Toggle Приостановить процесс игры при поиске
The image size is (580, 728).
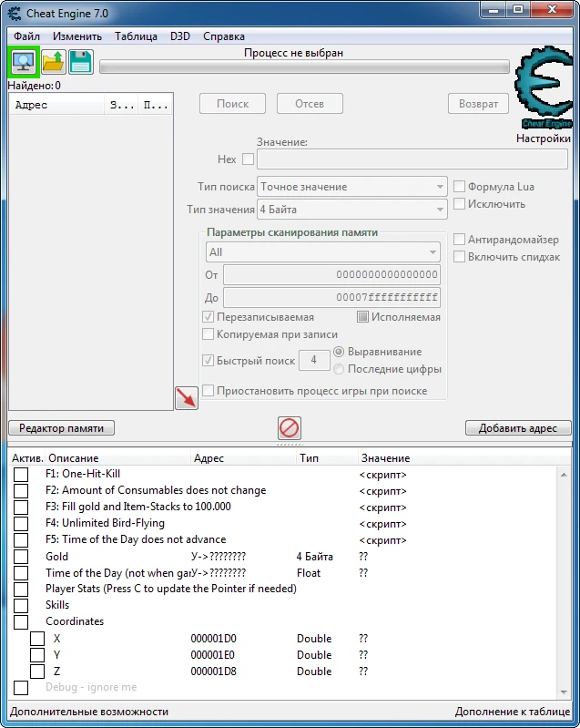coord(208,391)
